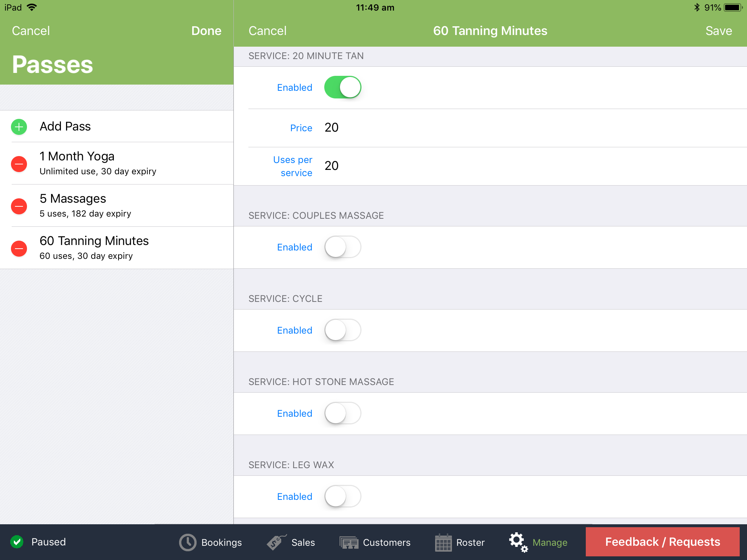Image resolution: width=747 pixels, height=560 pixels.
Task: Select the 5 Massages pass
Action: click(x=117, y=206)
